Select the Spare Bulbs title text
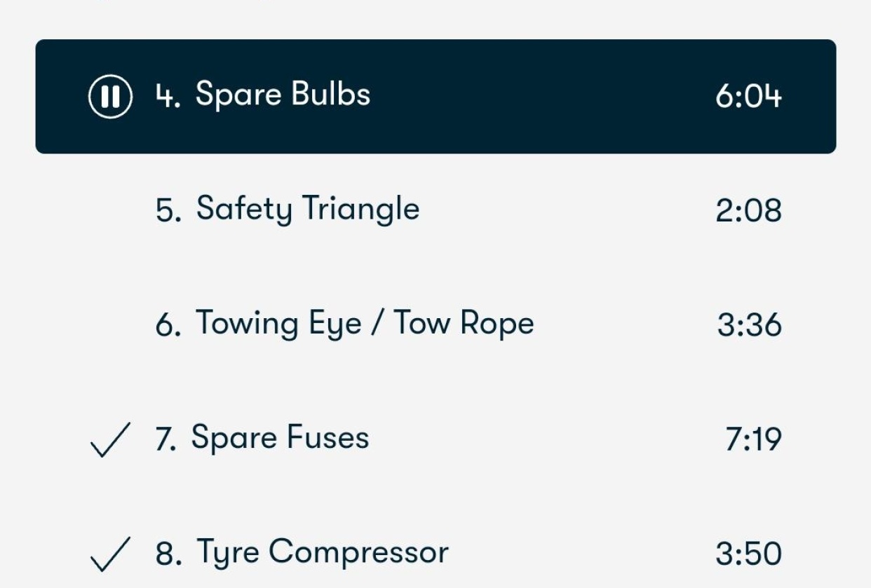The height and width of the screenshot is (588, 871). click(x=283, y=95)
